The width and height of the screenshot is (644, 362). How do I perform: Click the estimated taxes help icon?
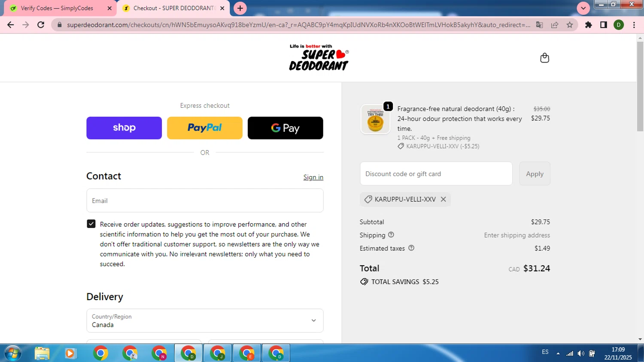tap(411, 248)
